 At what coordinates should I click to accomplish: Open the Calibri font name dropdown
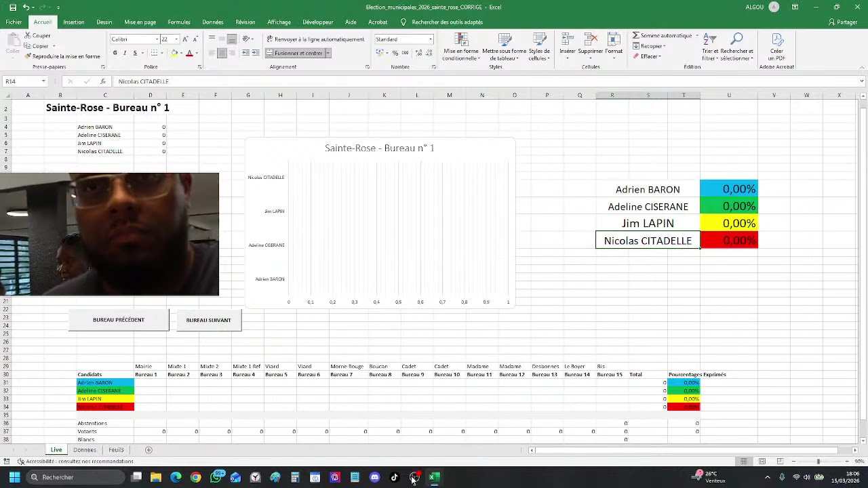click(157, 39)
